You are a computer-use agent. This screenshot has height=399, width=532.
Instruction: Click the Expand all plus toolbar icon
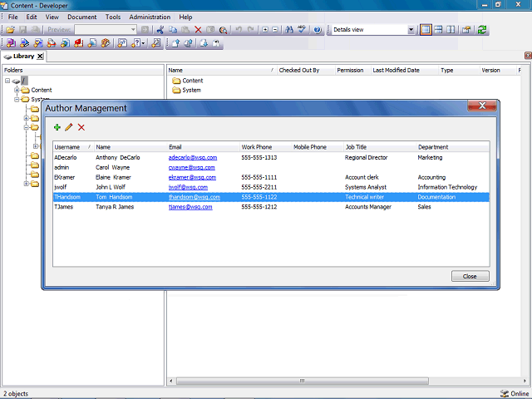pos(265,30)
